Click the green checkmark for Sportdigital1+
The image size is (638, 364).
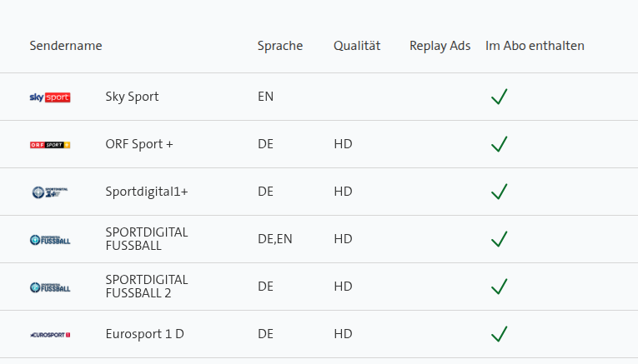(500, 192)
